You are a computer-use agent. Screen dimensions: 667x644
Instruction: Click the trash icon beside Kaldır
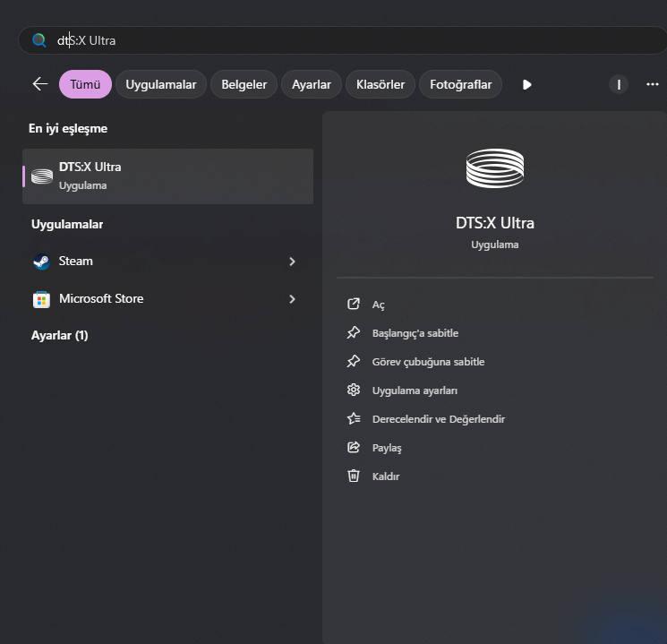354,476
